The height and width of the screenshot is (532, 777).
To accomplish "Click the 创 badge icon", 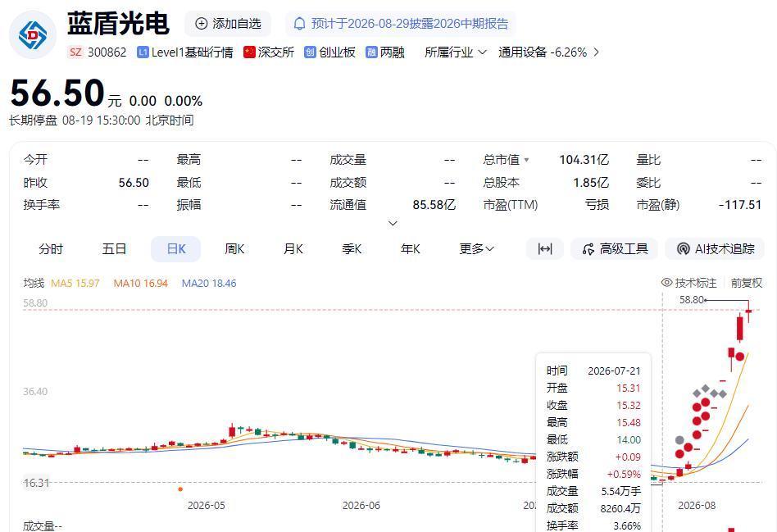I will 310,52.
